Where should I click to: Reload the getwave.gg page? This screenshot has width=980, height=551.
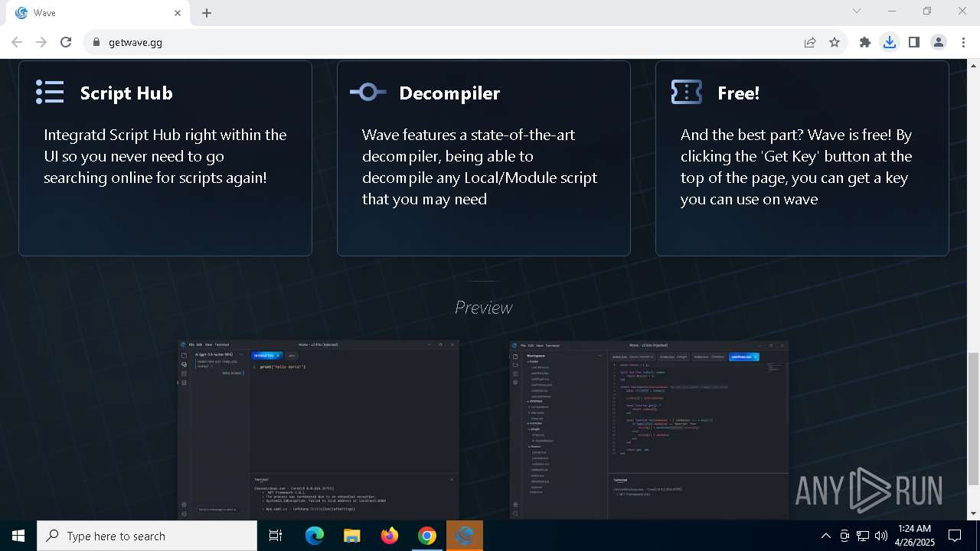point(66,42)
